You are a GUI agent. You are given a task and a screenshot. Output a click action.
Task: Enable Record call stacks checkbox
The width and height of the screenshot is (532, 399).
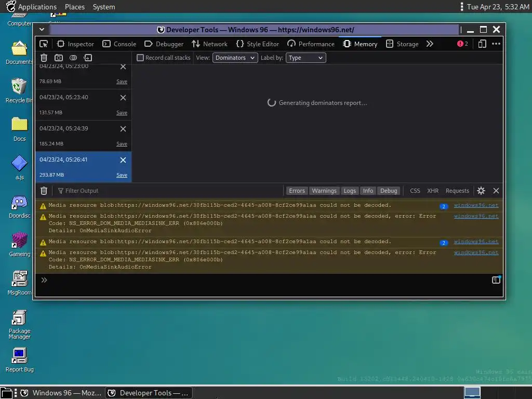pos(140,58)
